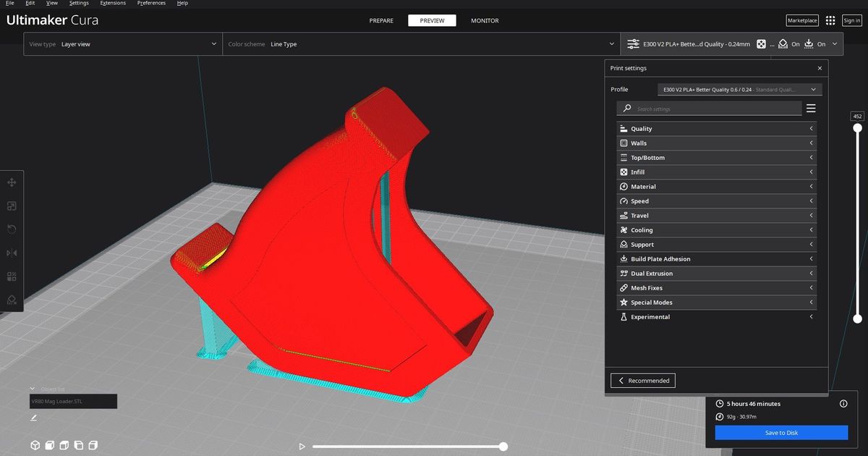
Task: Click the 3D view icon
Action: (35, 445)
